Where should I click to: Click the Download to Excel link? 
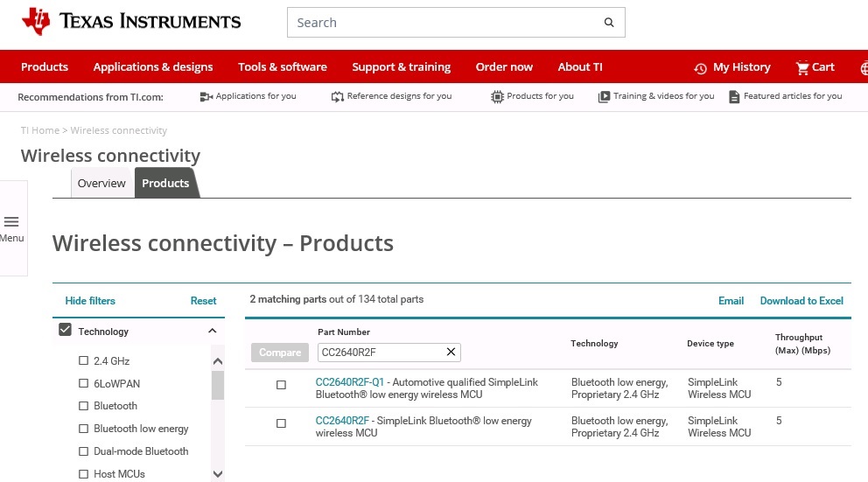[x=801, y=301]
